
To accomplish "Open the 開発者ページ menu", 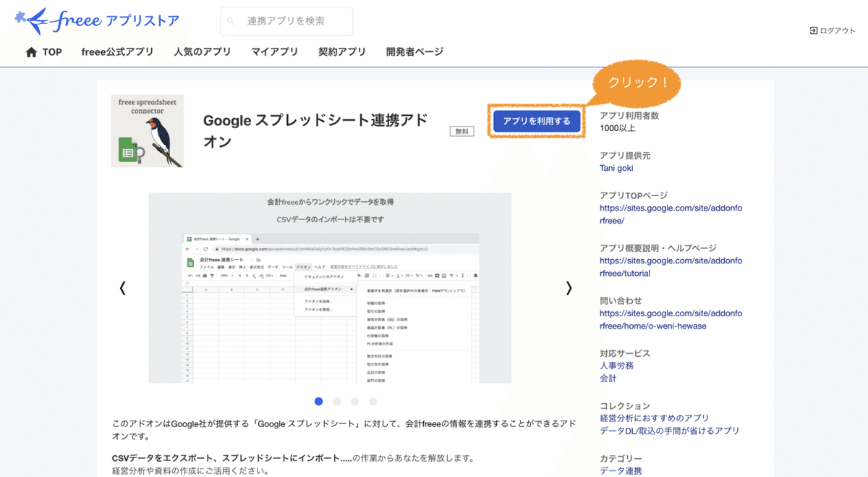I will [414, 52].
